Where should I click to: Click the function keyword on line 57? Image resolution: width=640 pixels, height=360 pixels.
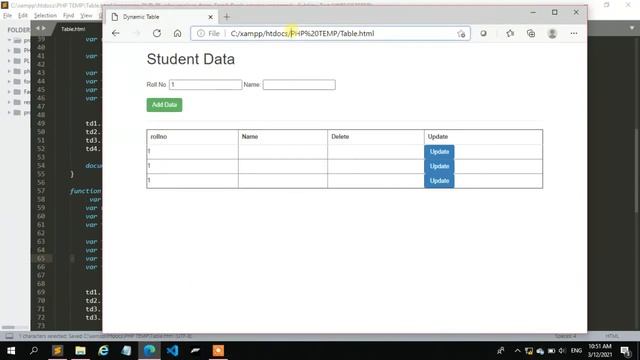pyautogui.click(x=85, y=191)
